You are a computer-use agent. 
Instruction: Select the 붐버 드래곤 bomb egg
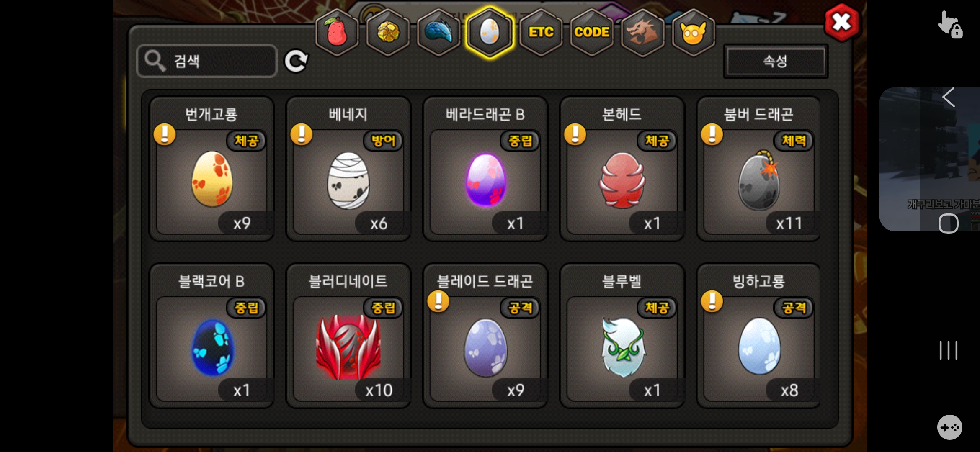pos(758,169)
